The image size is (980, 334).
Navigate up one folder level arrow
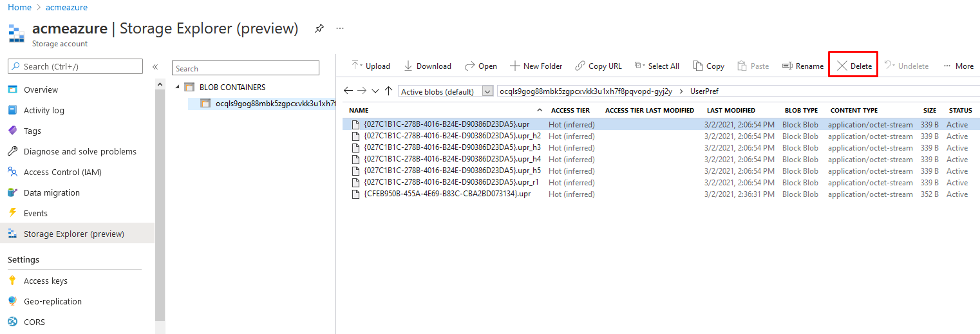coord(388,91)
